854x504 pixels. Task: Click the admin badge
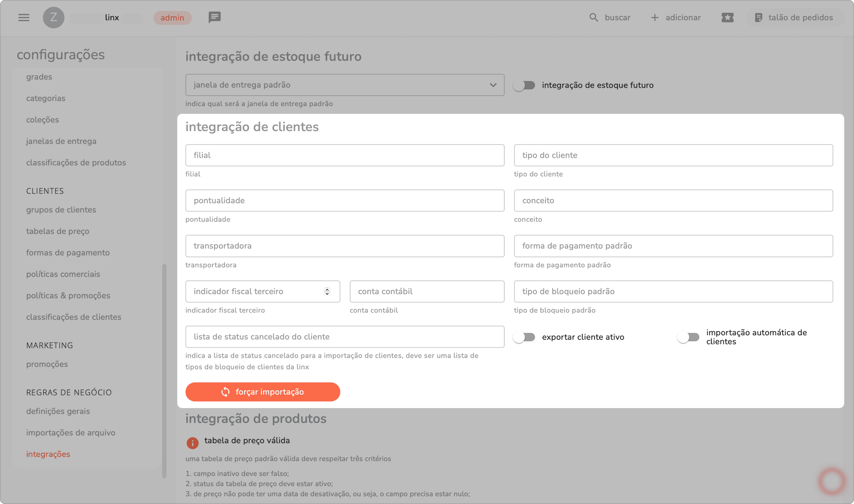tap(172, 17)
